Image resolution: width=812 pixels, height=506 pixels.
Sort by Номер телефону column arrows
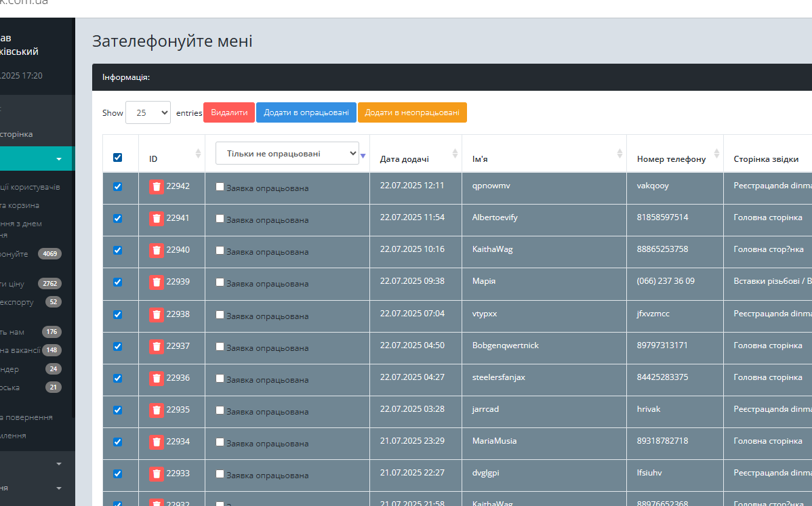coord(716,153)
